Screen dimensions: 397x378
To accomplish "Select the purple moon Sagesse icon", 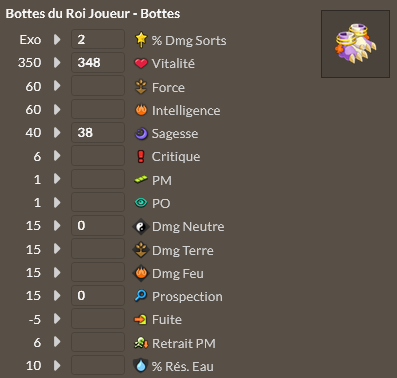I will click(x=141, y=134).
